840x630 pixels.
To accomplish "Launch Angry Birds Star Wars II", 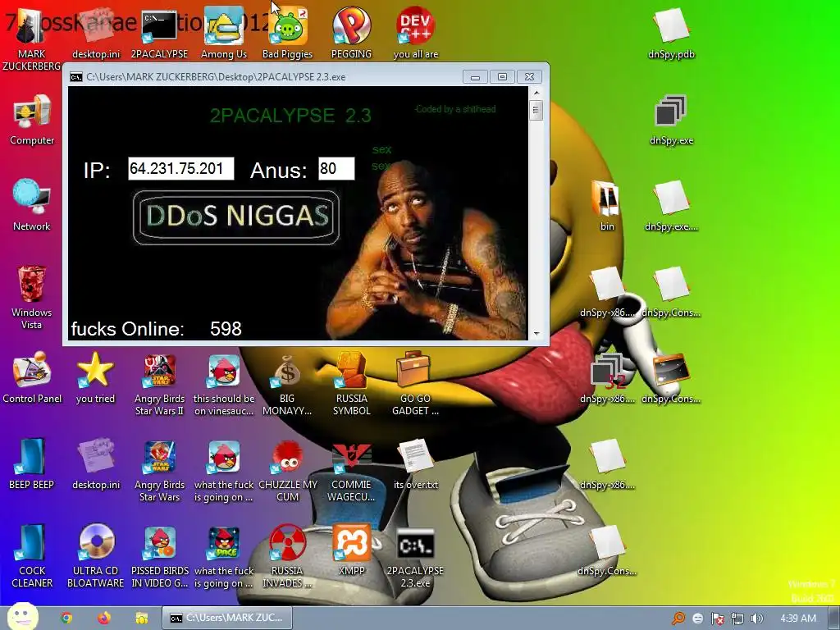I will pos(159,370).
